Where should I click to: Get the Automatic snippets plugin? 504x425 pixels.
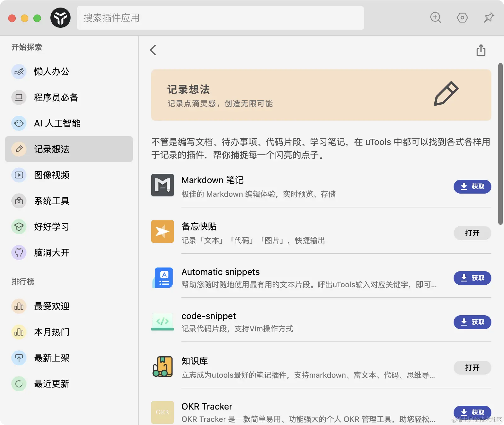pyautogui.click(x=472, y=278)
